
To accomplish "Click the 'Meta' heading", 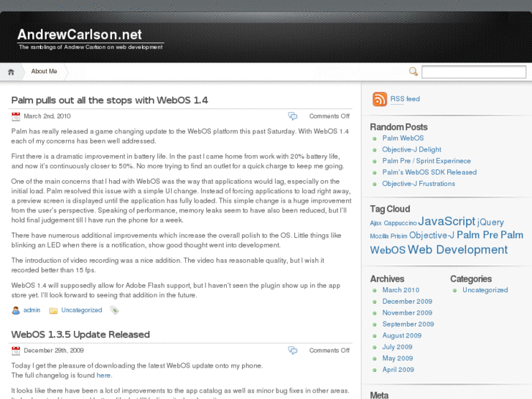I will 379,395.
